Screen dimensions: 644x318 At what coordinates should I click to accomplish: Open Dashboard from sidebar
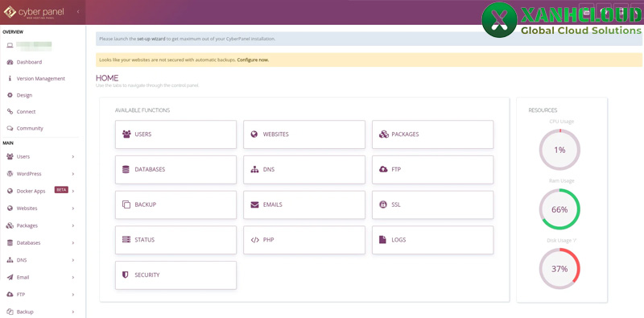pos(29,62)
